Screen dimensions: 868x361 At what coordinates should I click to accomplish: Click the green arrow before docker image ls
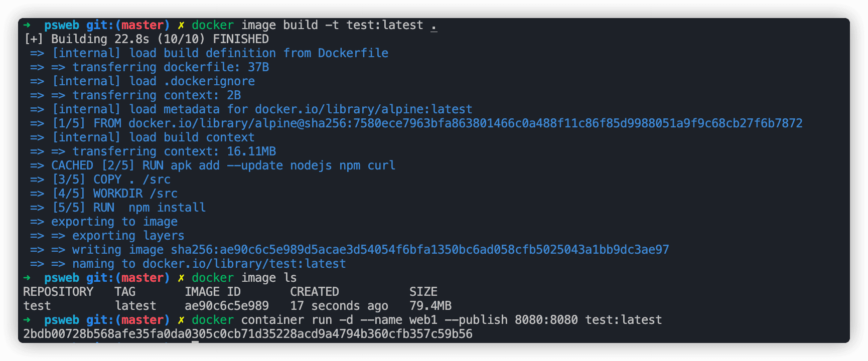pyautogui.click(x=27, y=277)
